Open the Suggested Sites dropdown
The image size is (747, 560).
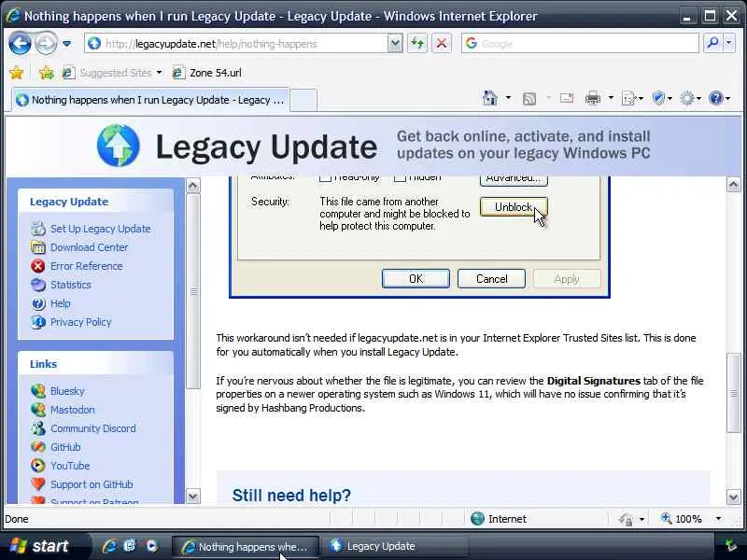(112, 73)
